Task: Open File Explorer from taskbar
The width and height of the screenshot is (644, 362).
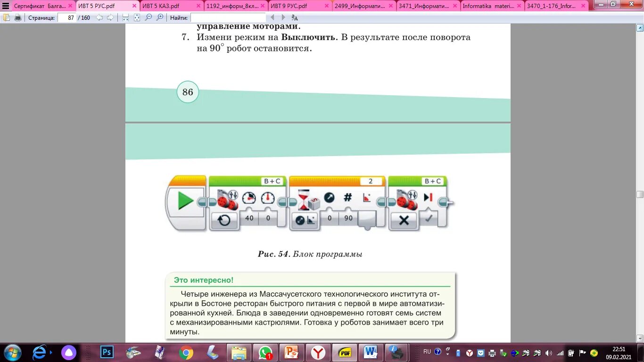Action: click(x=239, y=353)
